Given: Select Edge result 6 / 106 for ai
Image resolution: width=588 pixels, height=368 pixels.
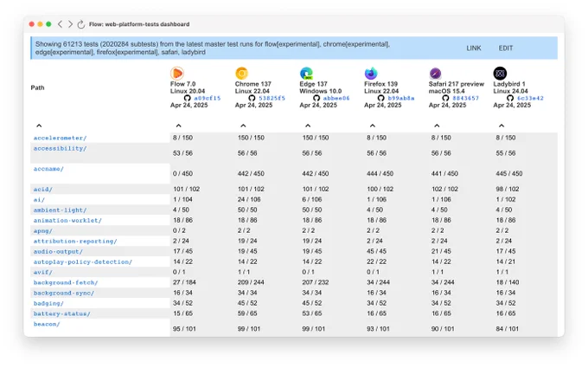Looking at the screenshot, I should 312,199.
